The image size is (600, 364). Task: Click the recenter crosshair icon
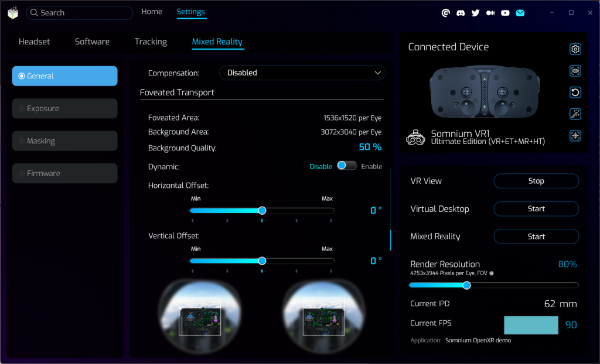[575, 136]
